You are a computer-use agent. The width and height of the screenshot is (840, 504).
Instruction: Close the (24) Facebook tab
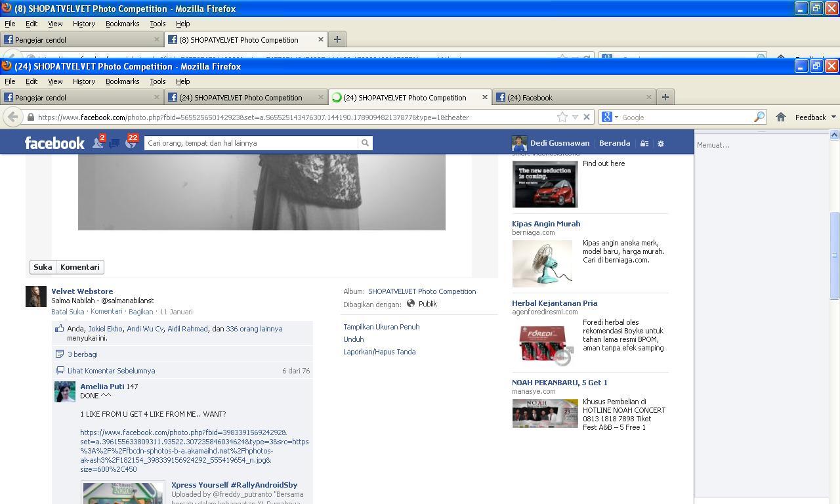649,97
